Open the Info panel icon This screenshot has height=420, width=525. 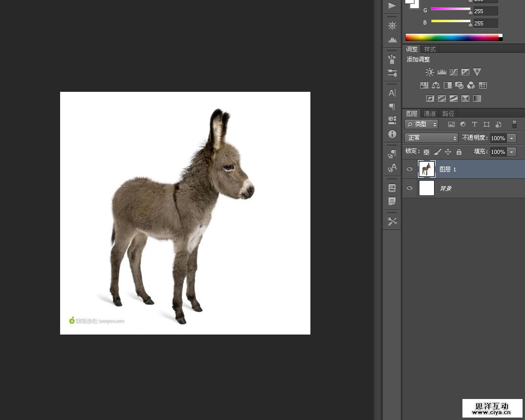click(392, 134)
